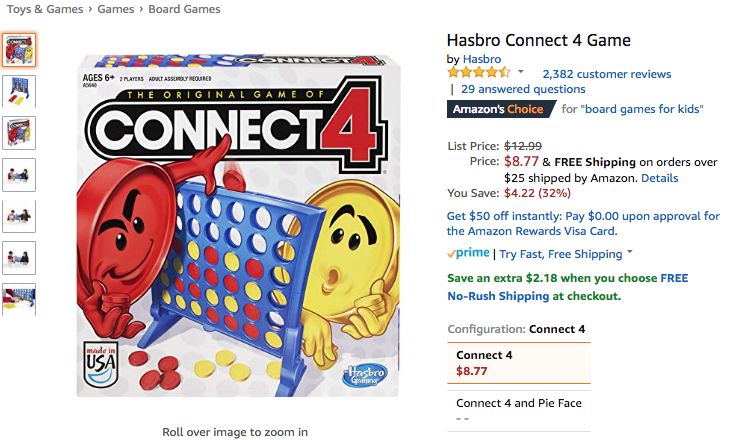Open the Board Games breadcrumb category
Image resolution: width=744 pixels, height=440 pixels.
pyautogui.click(x=184, y=10)
